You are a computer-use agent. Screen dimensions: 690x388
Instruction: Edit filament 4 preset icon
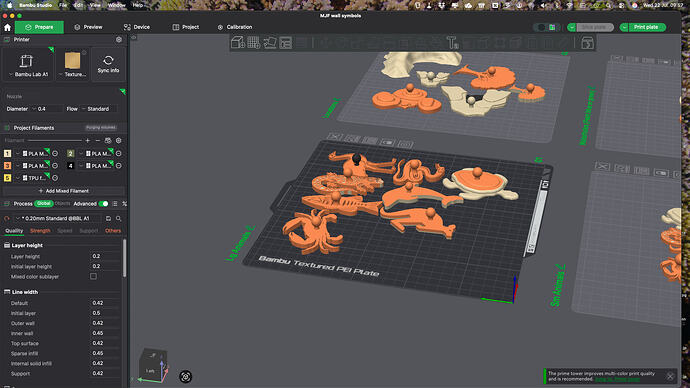pyautogui.click(x=118, y=166)
